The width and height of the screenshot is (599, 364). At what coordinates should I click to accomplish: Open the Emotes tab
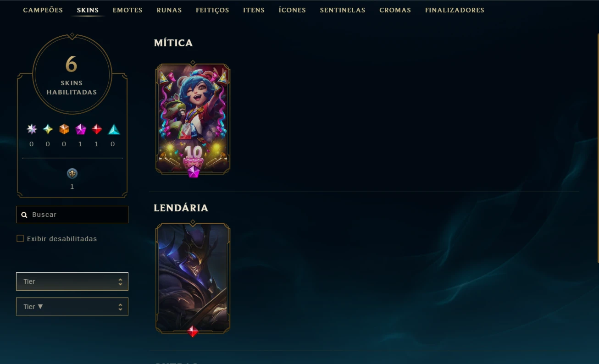[x=128, y=10]
